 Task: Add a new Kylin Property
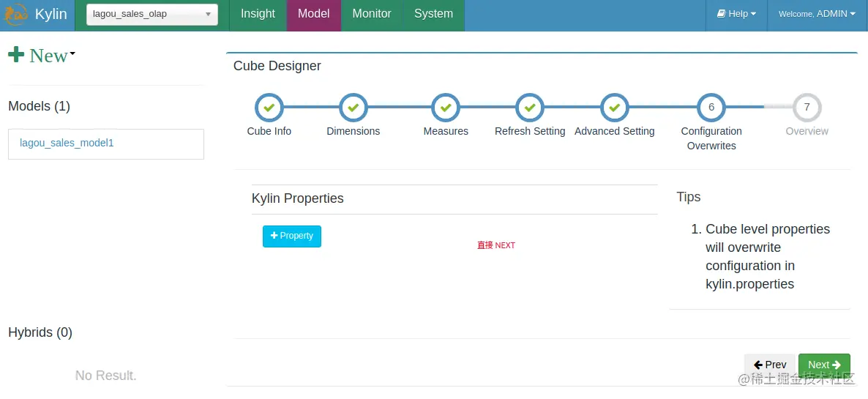[292, 236]
